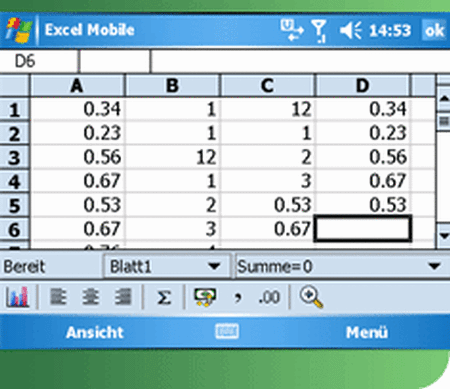
Task: Click the empty selected cell D6
Action: click(x=362, y=229)
